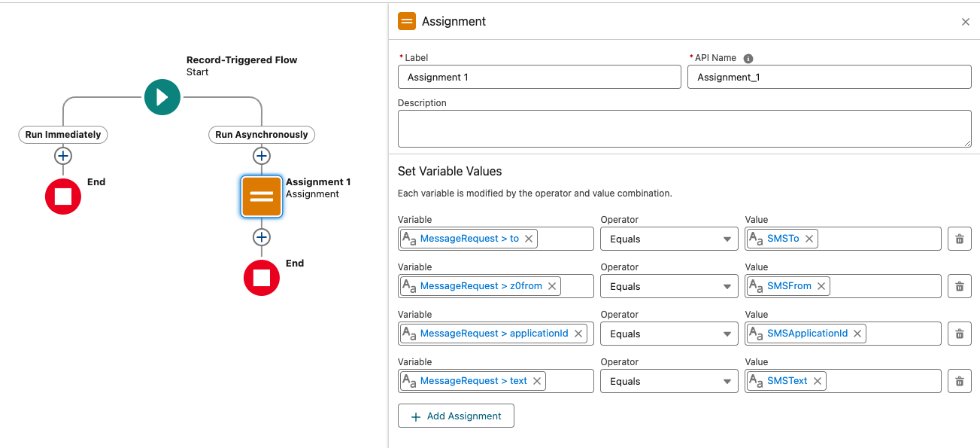Add element under Run Immediately path
Image resolution: width=980 pixels, height=448 pixels.
point(63,156)
